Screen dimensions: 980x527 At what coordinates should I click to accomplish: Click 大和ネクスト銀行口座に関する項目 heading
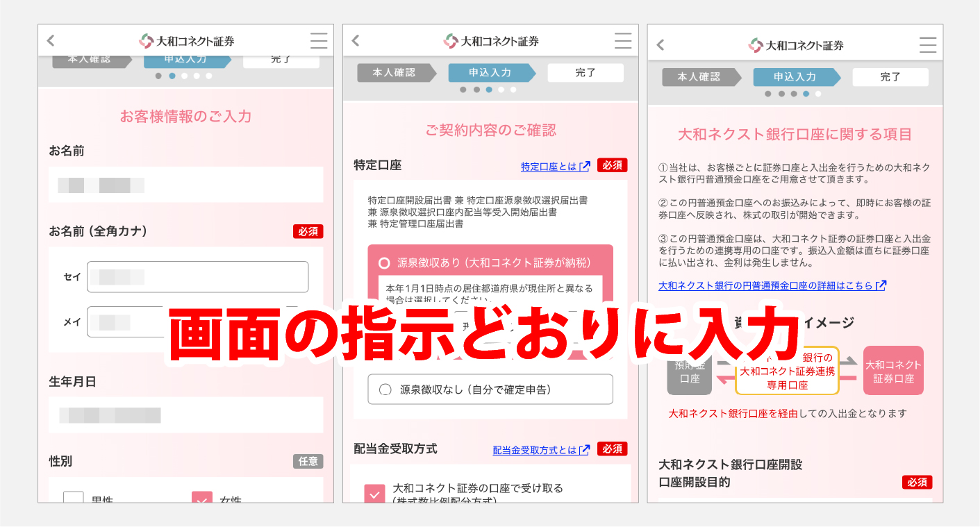795,134
